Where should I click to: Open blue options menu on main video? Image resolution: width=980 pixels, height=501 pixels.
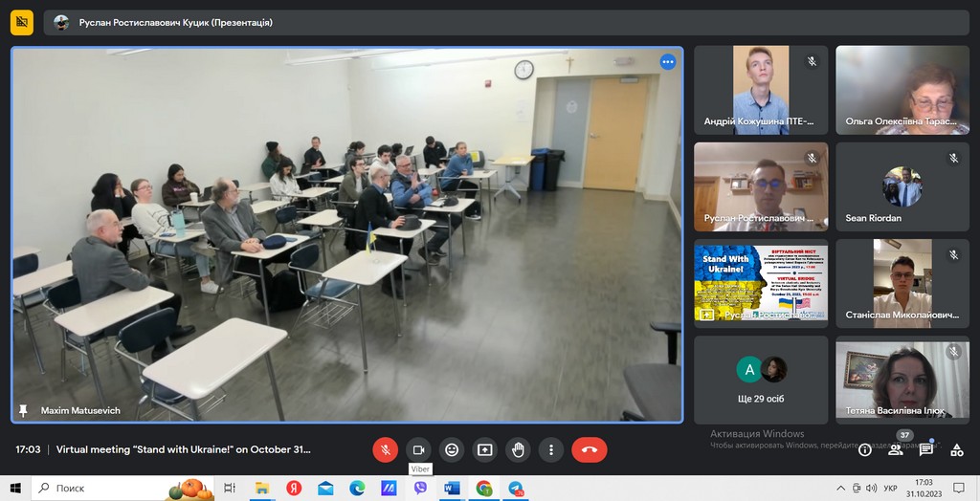tap(667, 62)
